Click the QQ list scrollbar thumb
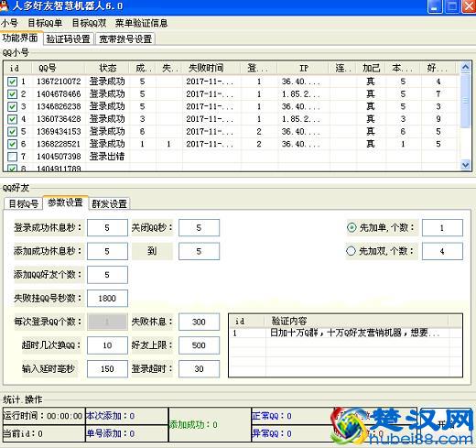Viewport: 476px width, 448px height. click(x=465, y=100)
